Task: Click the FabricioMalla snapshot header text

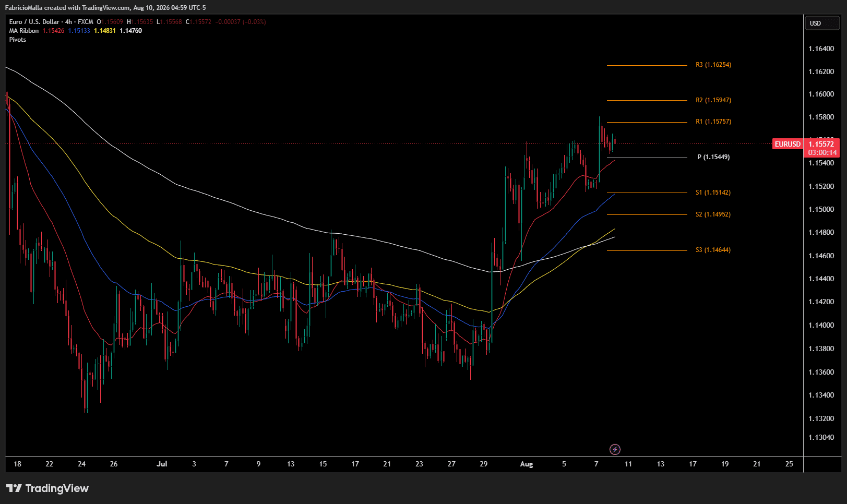Action: click(105, 7)
